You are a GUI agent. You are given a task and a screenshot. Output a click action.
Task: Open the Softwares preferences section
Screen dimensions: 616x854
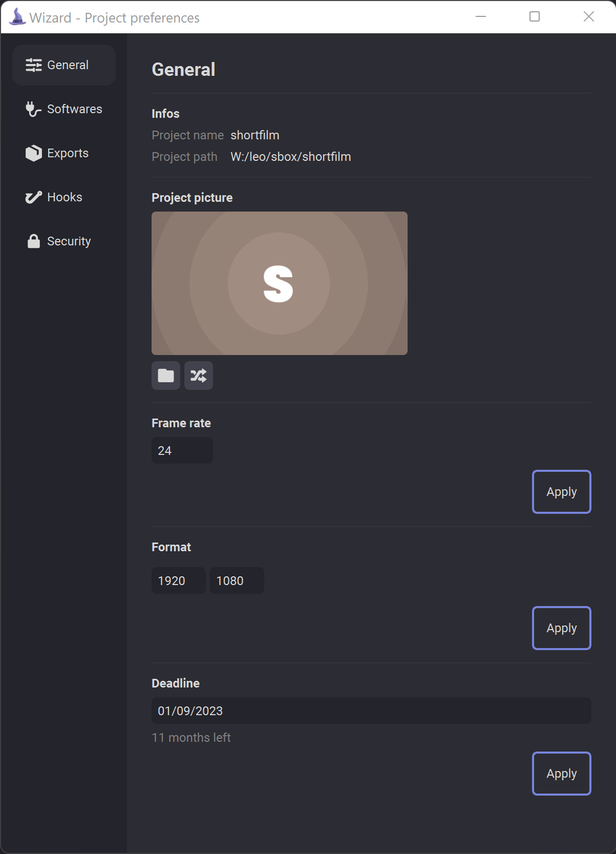pyautogui.click(x=64, y=109)
